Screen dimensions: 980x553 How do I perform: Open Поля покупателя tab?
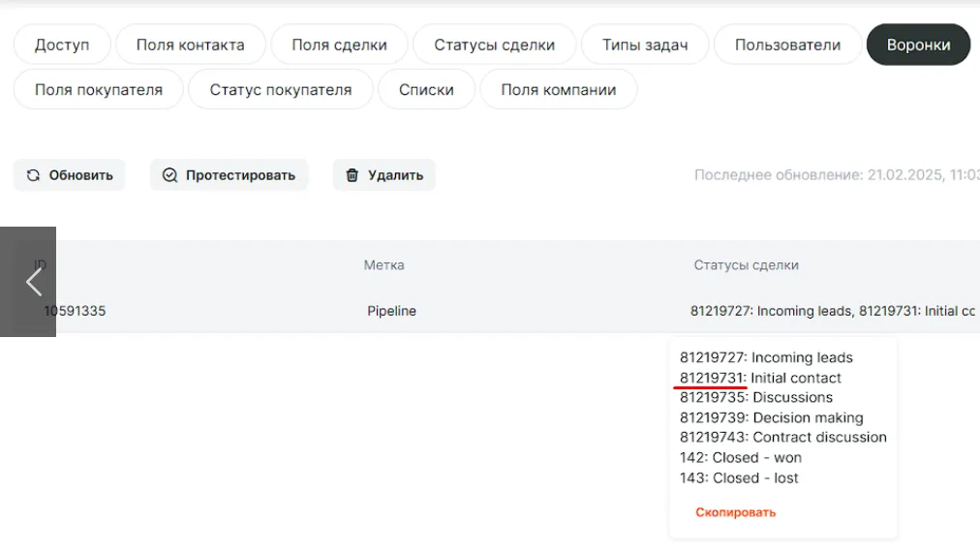98,89
